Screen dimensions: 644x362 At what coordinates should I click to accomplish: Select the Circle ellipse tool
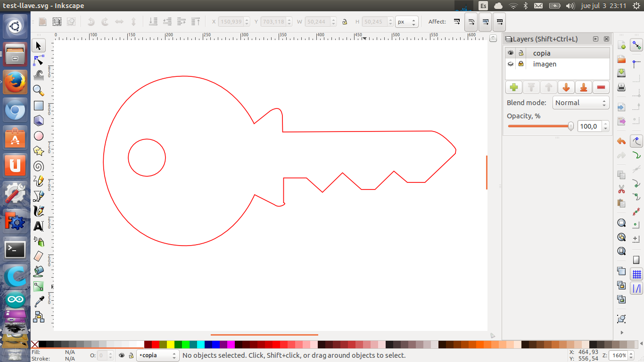(x=39, y=136)
